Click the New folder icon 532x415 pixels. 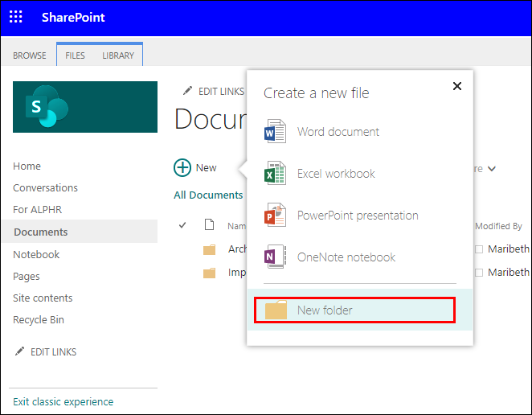pos(276,310)
